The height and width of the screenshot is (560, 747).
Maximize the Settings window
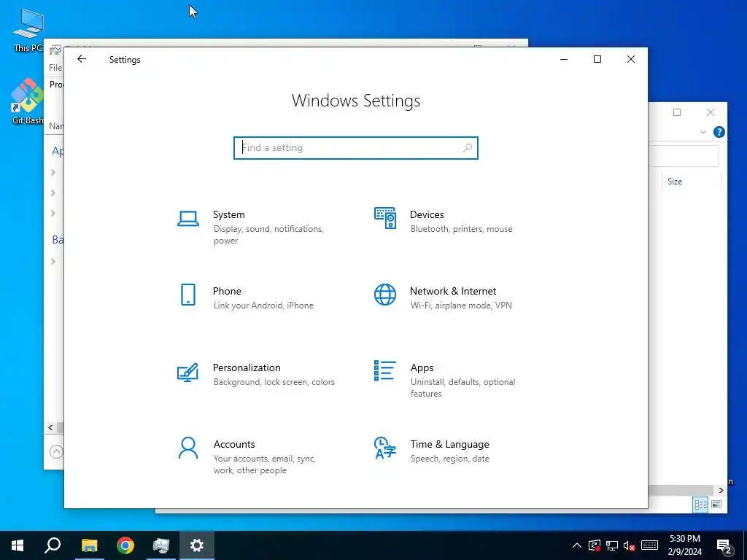click(x=597, y=59)
